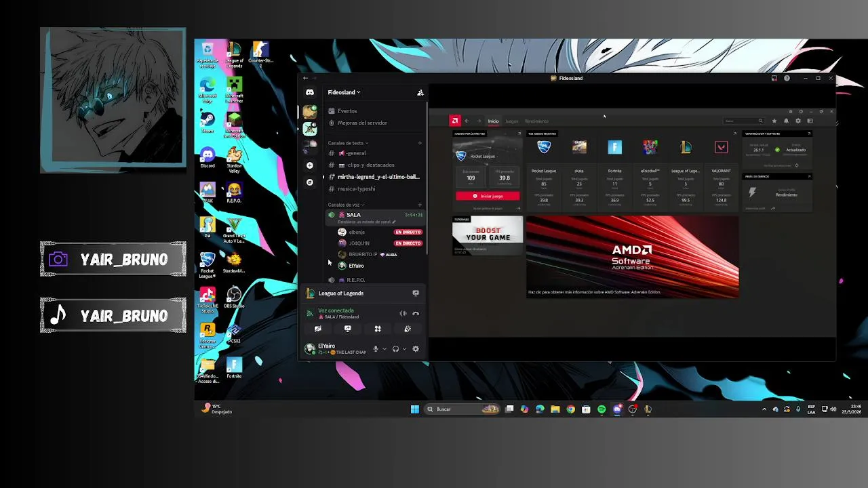Click user ElYairo in voice list
Image resolution: width=868 pixels, height=488 pixels.
pyautogui.click(x=356, y=266)
